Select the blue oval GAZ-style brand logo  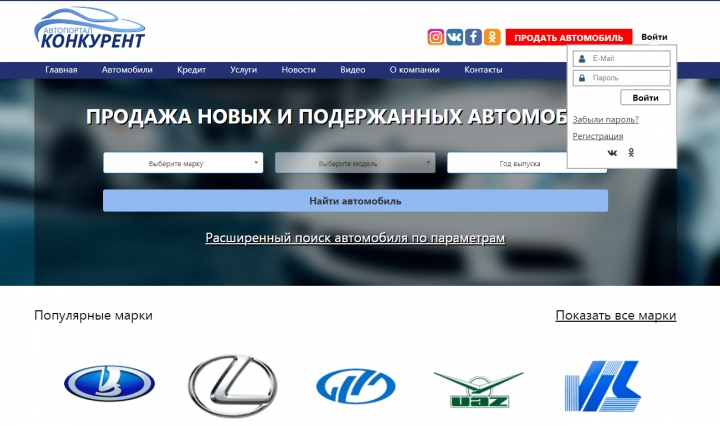tap(356, 386)
